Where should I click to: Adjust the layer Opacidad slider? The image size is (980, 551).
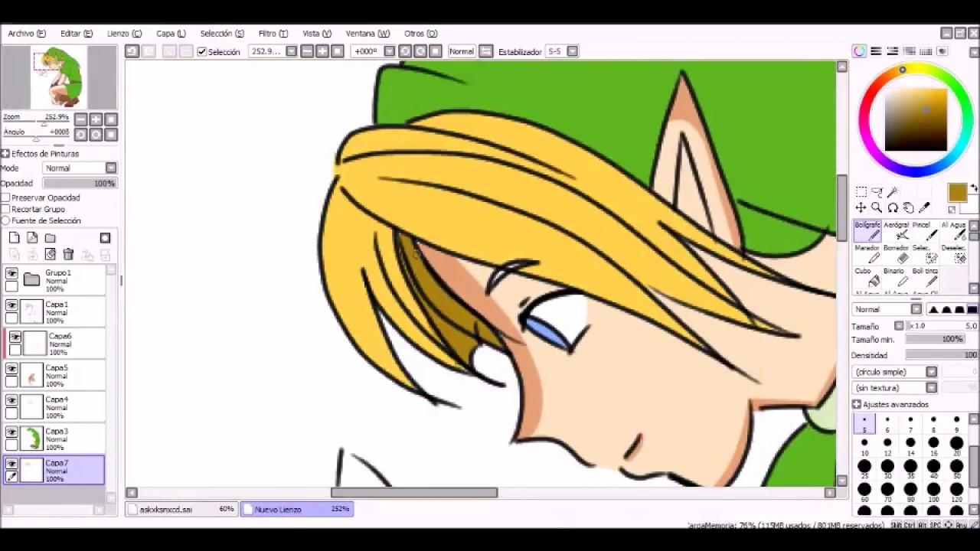click(80, 184)
